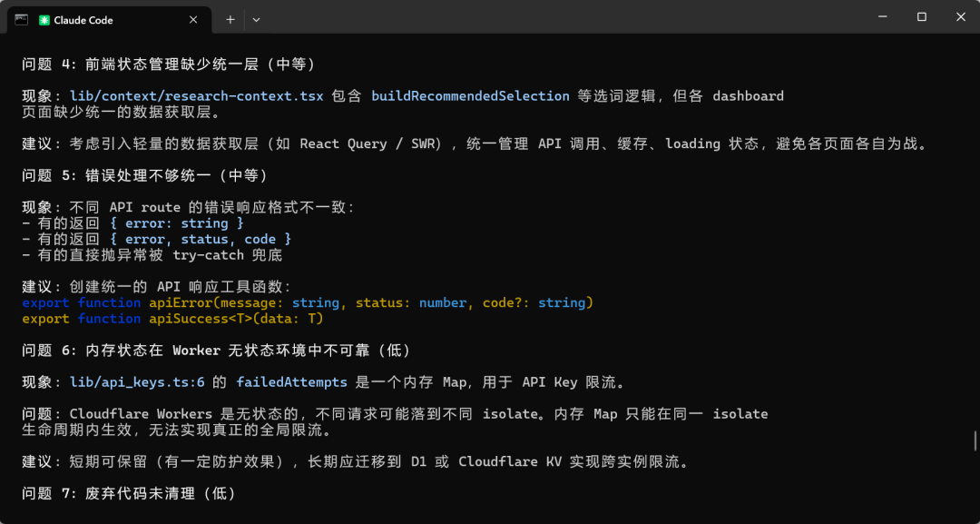
Task: Close the terminal window
Action: pos(961,17)
